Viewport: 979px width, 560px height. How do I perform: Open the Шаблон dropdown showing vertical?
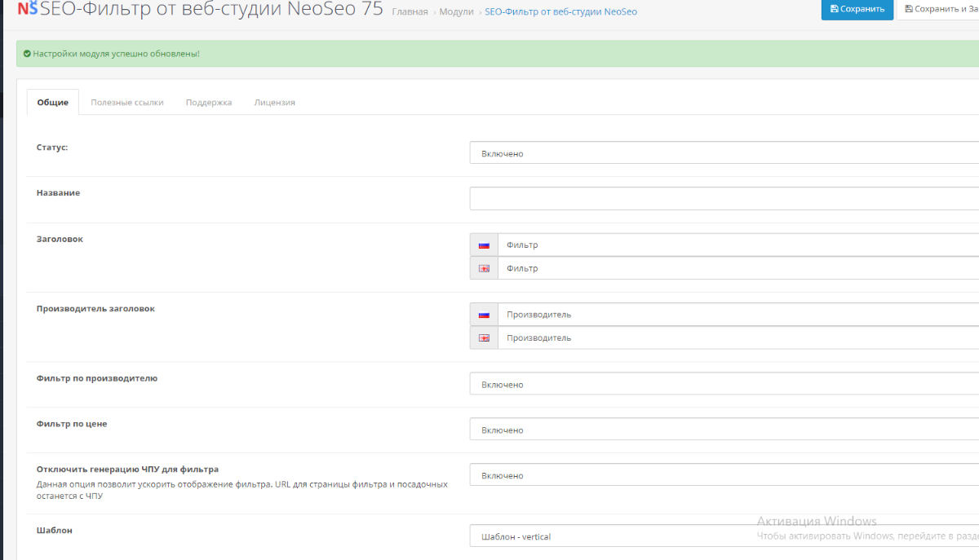[724, 536]
